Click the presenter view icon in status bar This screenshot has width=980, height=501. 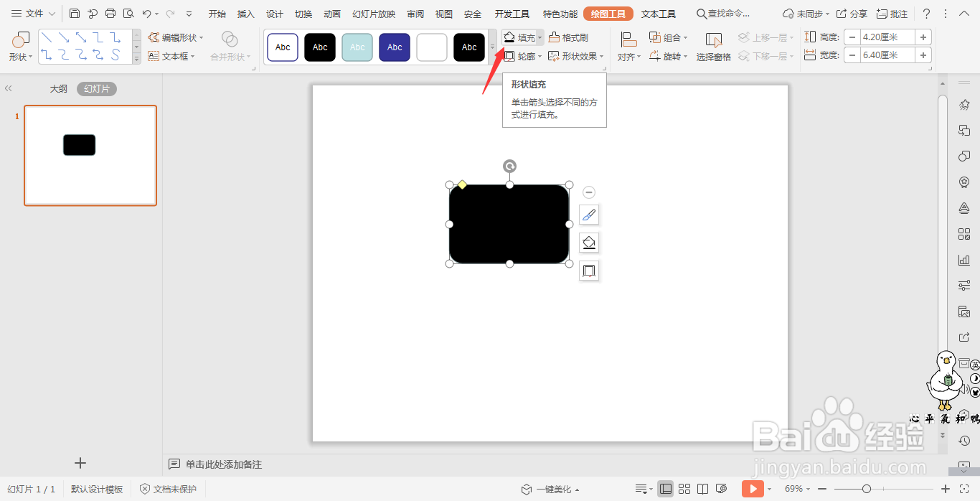pos(722,489)
